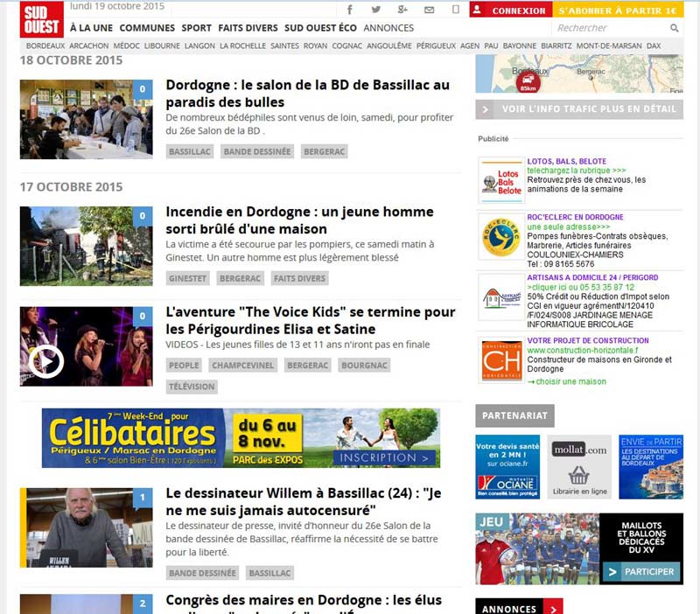Click the red Connexion button
This screenshot has width=700, height=614.
511,10
